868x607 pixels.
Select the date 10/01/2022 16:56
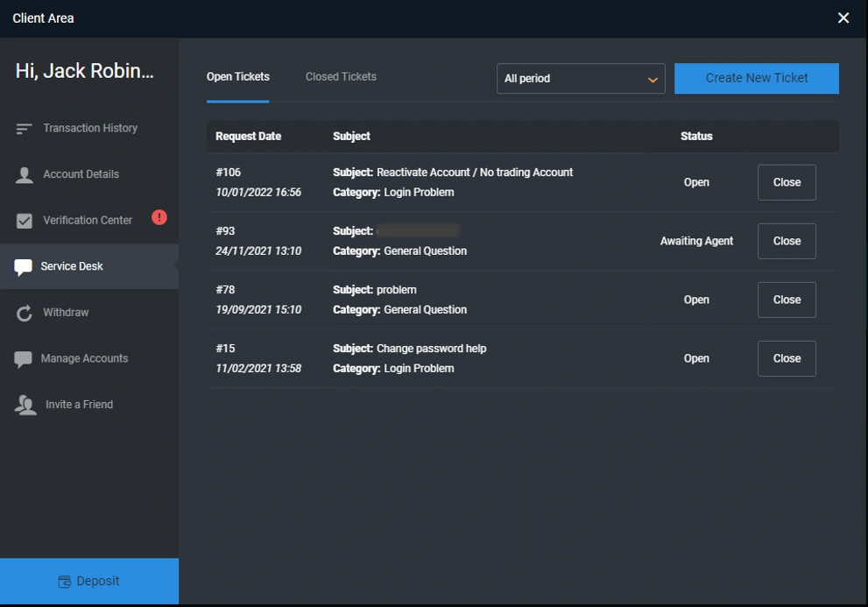(x=258, y=192)
